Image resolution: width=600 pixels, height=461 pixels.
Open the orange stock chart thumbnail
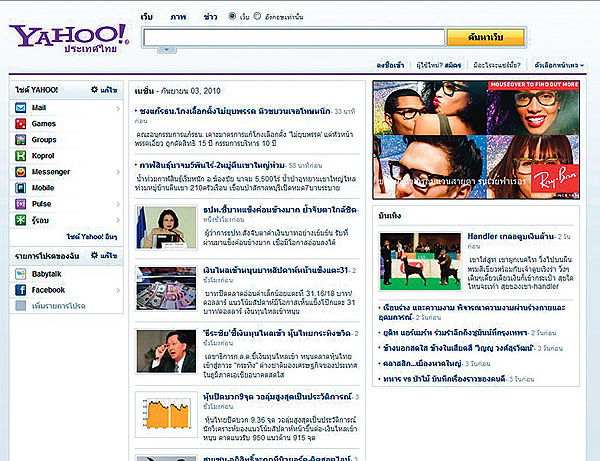point(166,414)
